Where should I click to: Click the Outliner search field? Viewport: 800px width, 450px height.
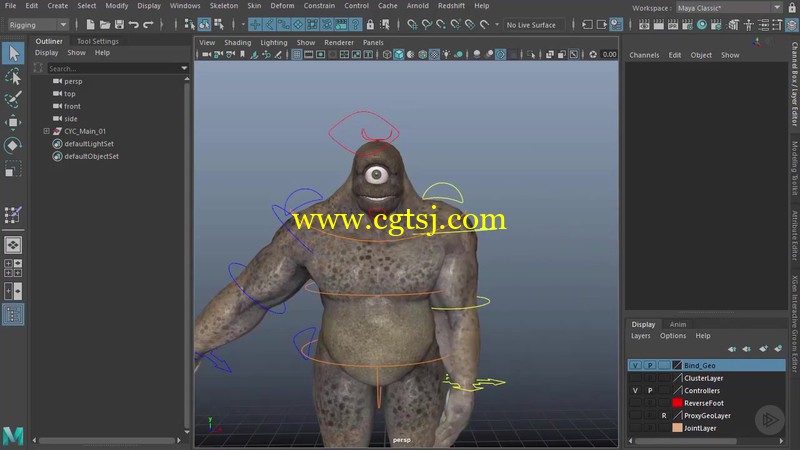[x=113, y=68]
